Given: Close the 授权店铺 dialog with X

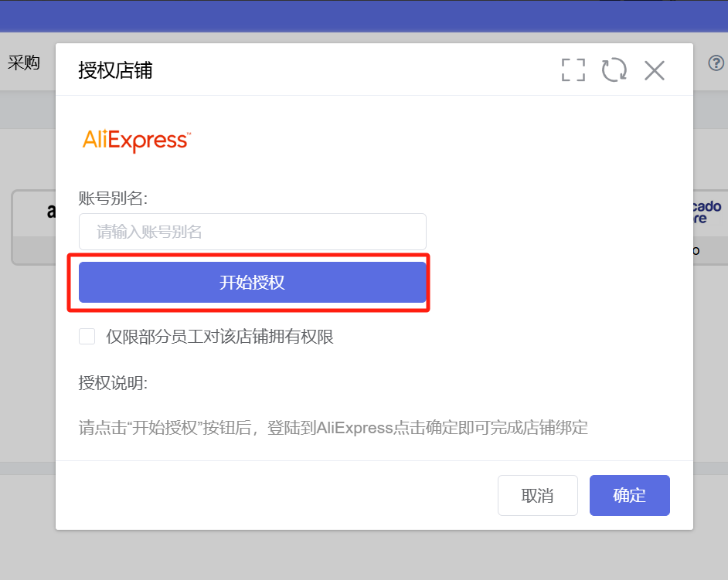Looking at the screenshot, I should (654, 70).
